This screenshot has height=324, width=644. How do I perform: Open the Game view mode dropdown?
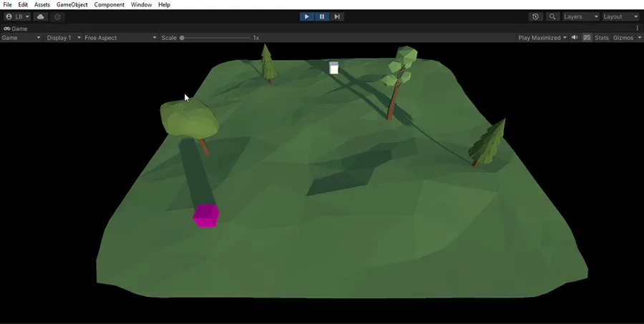click(x=21, y=37)
